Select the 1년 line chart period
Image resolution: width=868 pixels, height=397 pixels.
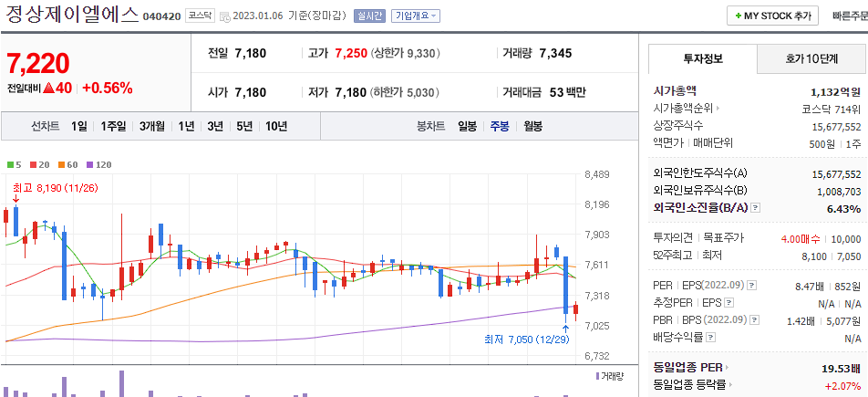(x=186, y=127)
